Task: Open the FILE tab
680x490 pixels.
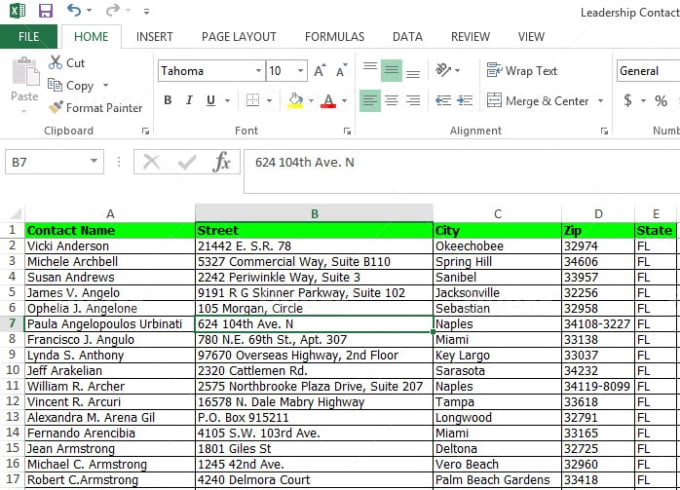Action: pos(29,37)
